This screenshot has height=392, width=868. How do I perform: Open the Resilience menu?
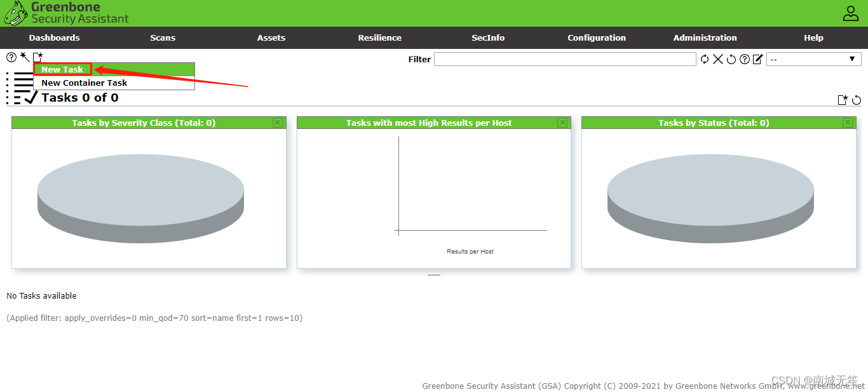tap(379, 37)
